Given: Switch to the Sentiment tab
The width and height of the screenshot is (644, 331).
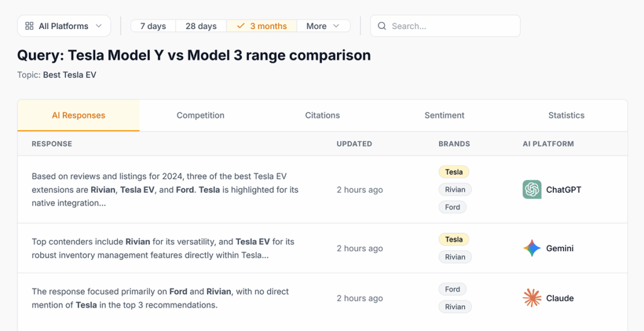Looking at the screenshot, I should 445,116.
